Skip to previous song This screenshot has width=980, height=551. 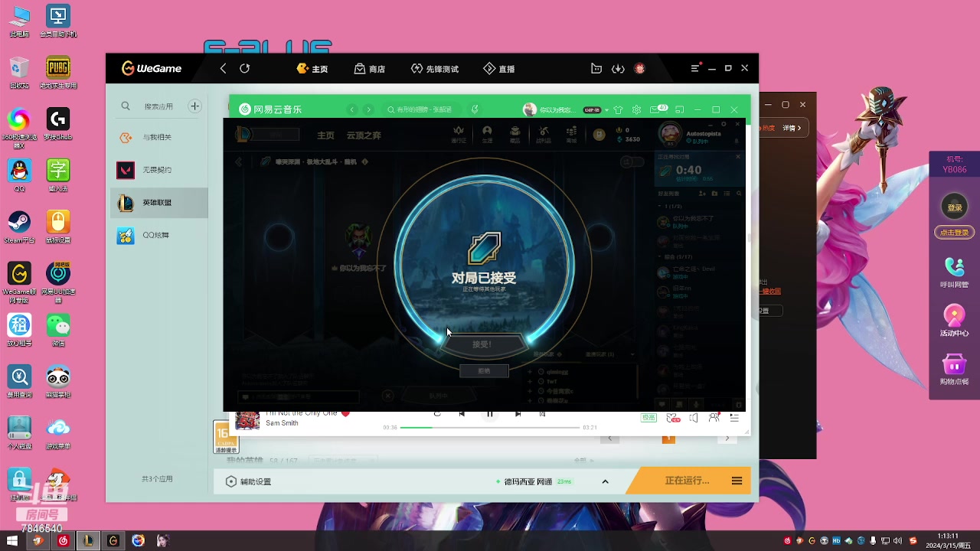462,414
